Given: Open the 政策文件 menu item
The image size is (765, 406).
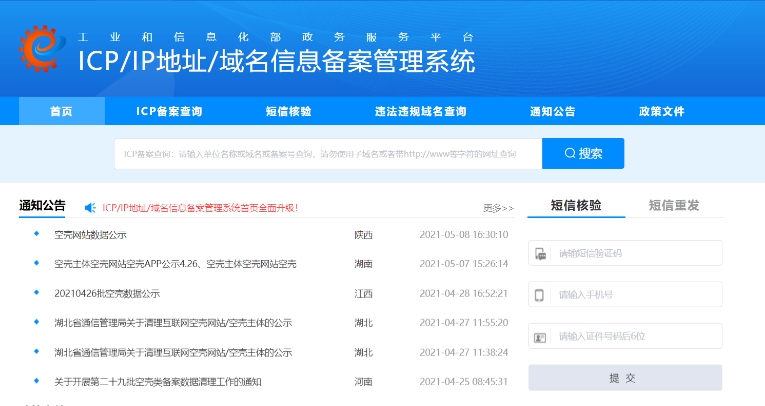Looking at the screenshot, I should [x=661, y=111].
